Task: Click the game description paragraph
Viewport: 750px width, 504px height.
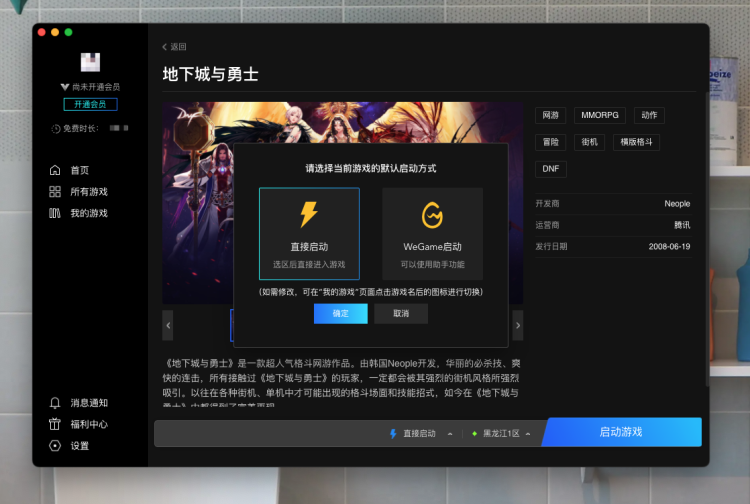Action: click(341, 382)
